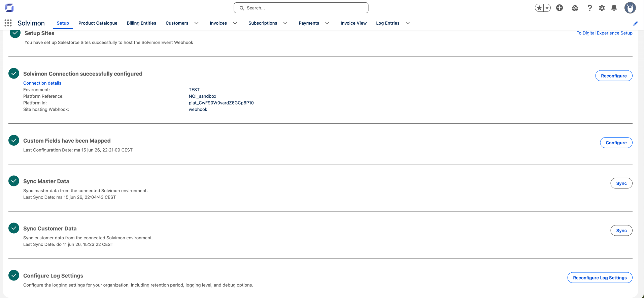Open the user profile avatar
The width and height of the screenshot is (644, 298).
pos(630,8)
